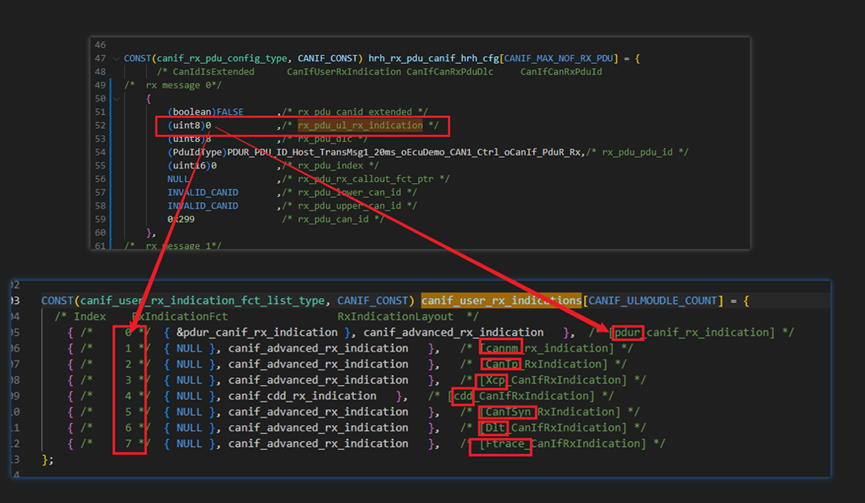The width and height of the screenshot is (865, 503).
Task: Click NULL in the index 6 row
Action: point(189,428)
